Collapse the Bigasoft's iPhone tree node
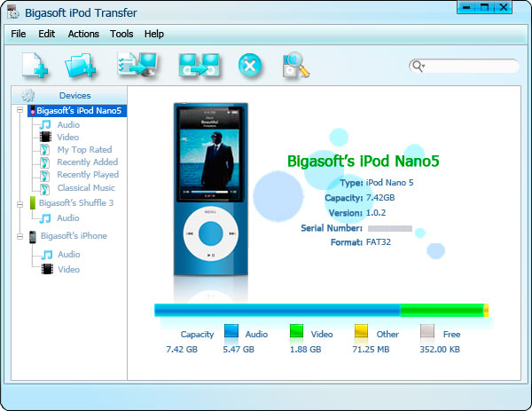The width and height of the screenshot is (532, 411). (x=20, y=236)
